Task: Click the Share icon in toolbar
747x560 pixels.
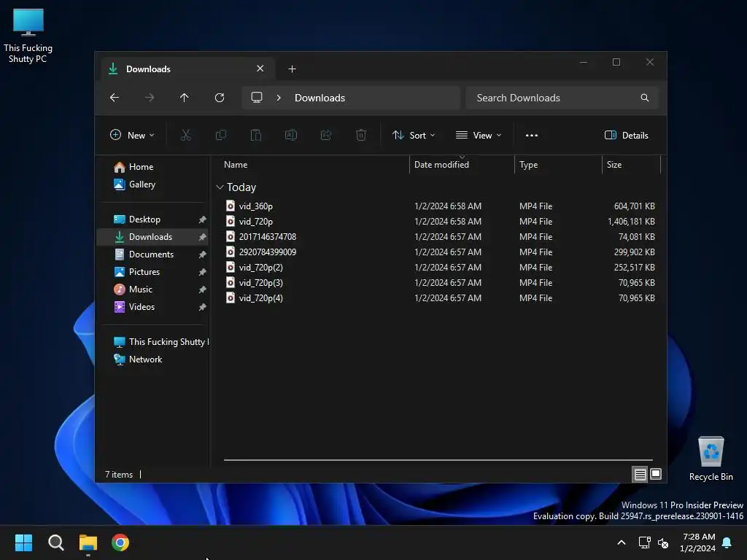Action: [326, 135]
